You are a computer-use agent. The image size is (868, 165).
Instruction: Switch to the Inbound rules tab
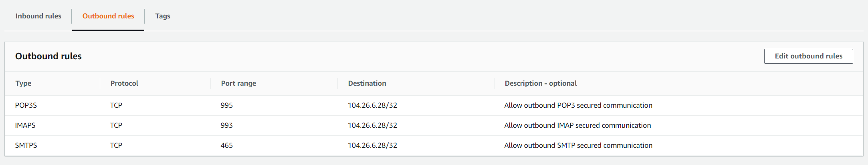pyautogui.click(x=38, y=16)
